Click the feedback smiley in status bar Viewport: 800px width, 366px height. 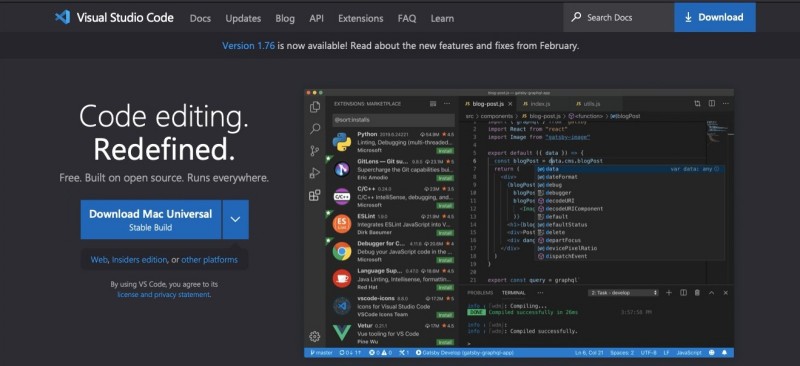tap(712, 353)
